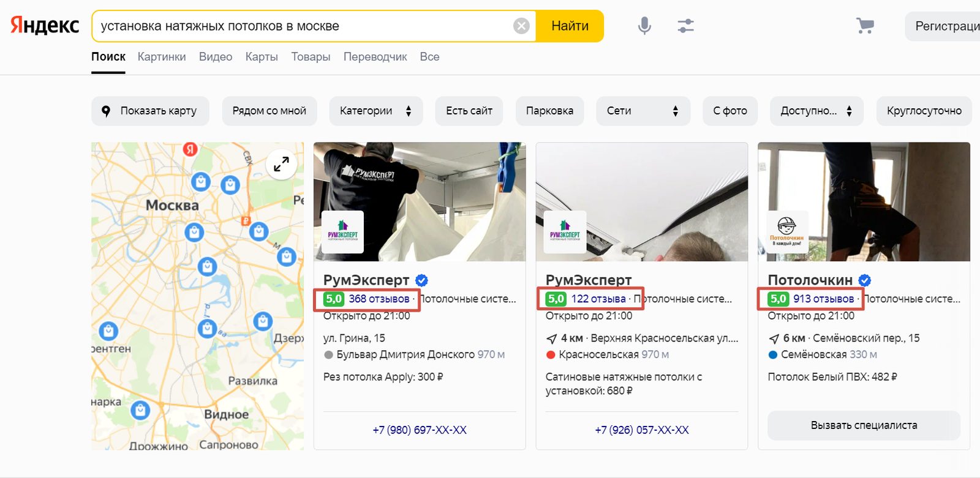Click the microphone voice search icon
The width and height of the screenshot is (980, 478).
[x=644, y=26]
